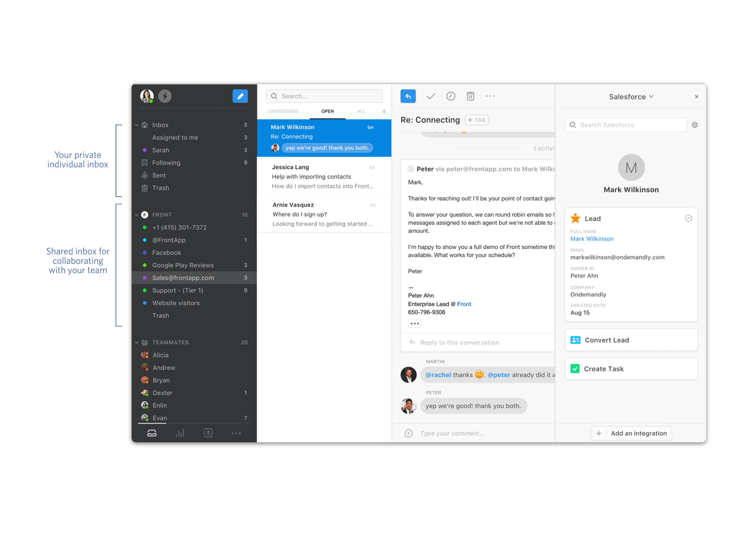The height and width of the screenshot is (540, 756).
Task: Collapse the FRONT section chevron
Action: pos(137,215)
